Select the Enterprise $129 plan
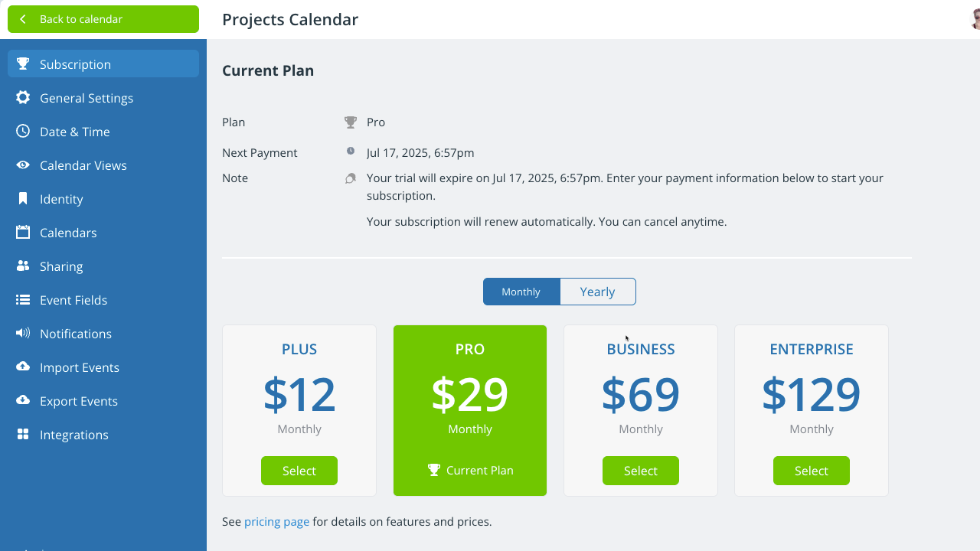Viewport: 980px width, 551px height. (x=811, y=471)
